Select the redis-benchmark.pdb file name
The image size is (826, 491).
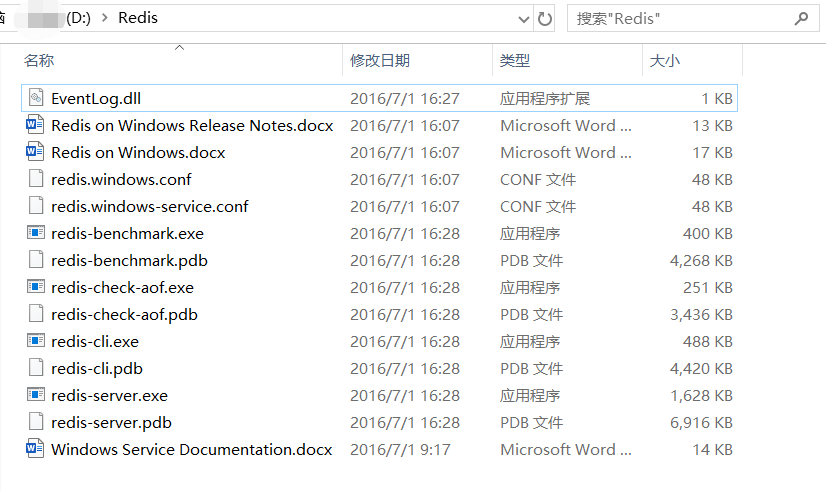129,260
